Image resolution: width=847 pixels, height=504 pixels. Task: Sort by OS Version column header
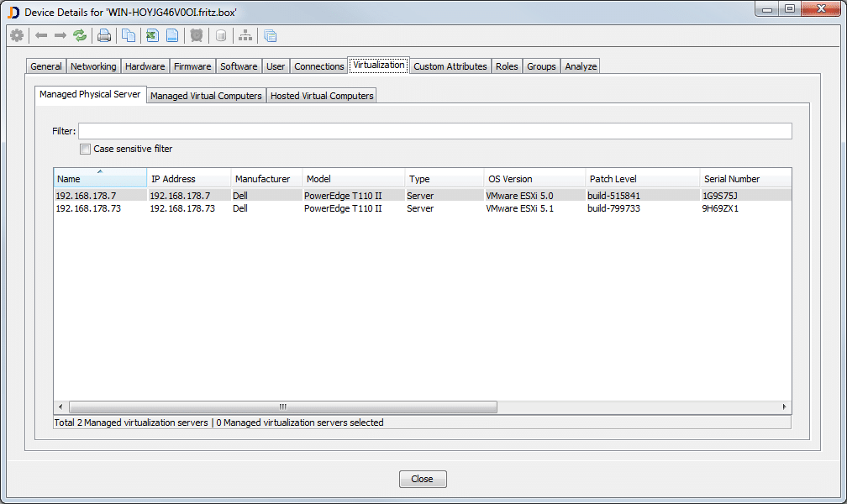[534, 179]
